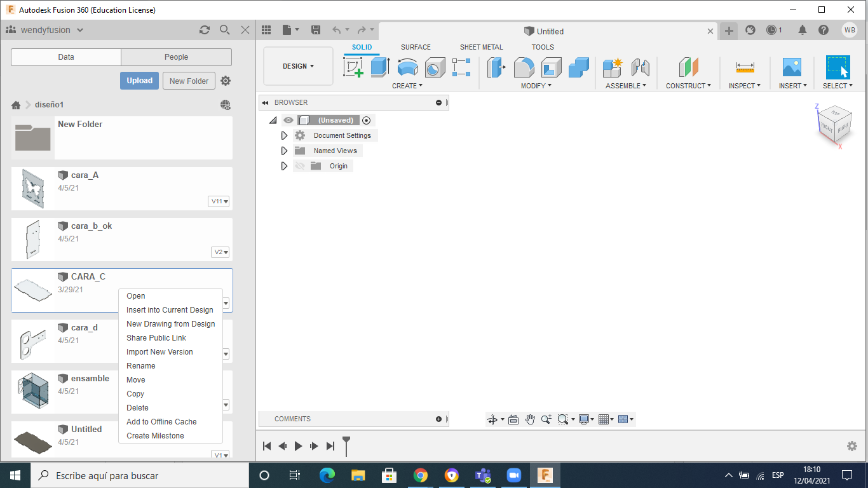Select the Hole tool
Screen dimensions: 868x488
point(435,67)
